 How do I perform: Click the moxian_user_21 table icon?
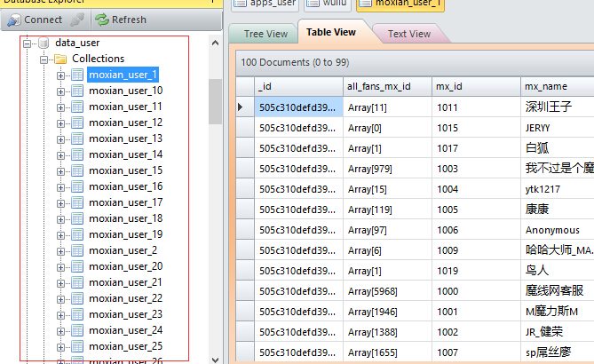point(77,282)
